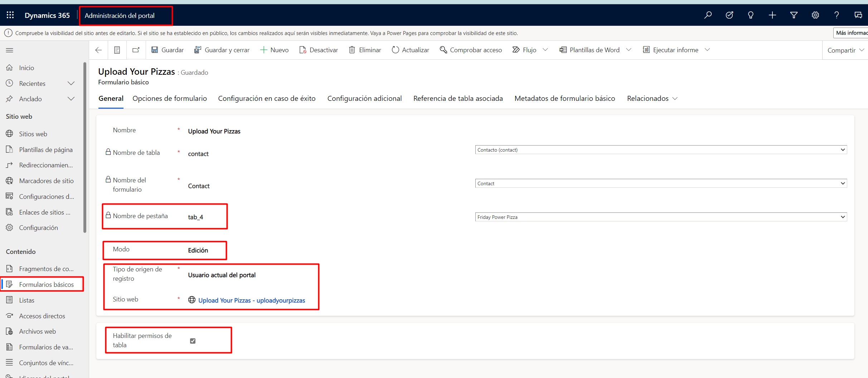Click Más información button
The height and width of the screenshot is (378, 868).
pos(851,33)
